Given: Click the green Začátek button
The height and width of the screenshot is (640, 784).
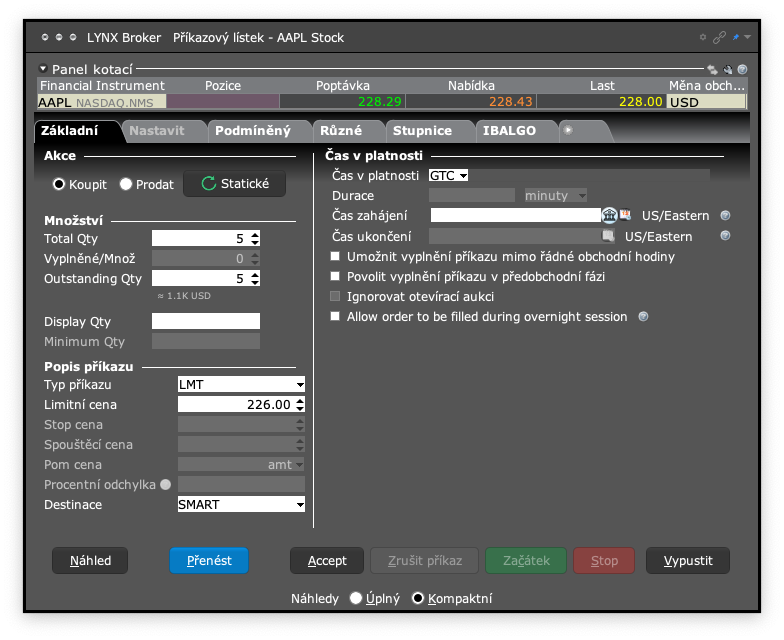Looking at the screenshot, I should pos(526,560).
